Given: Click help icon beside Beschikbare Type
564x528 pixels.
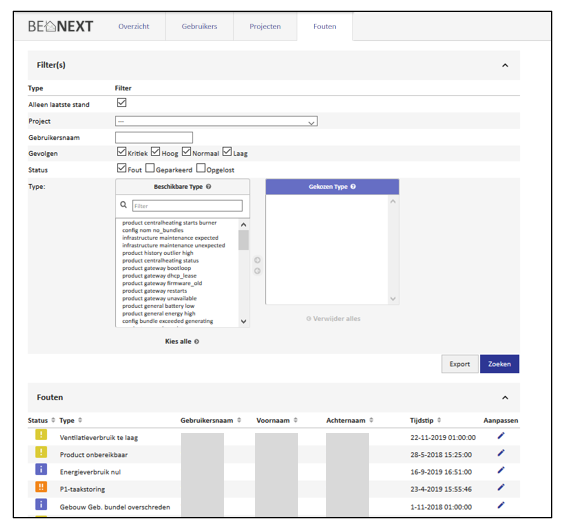Looking at the screenshot, I should tap(209, 187).
